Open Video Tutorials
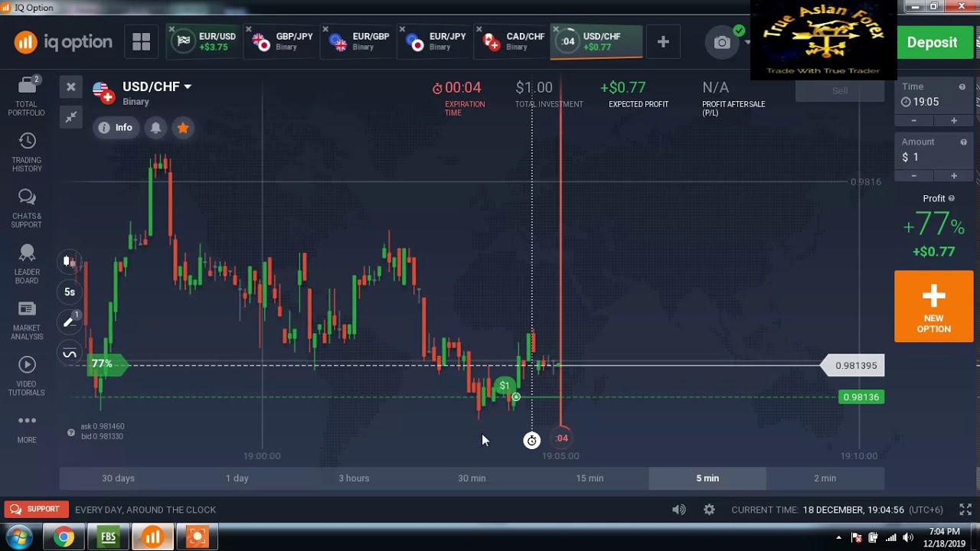 coord(27,376)
